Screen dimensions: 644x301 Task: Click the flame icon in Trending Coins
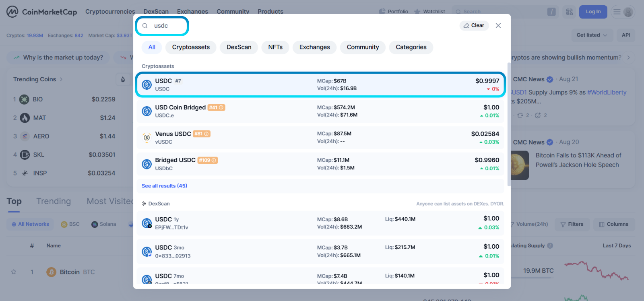[x=123, y=79]
